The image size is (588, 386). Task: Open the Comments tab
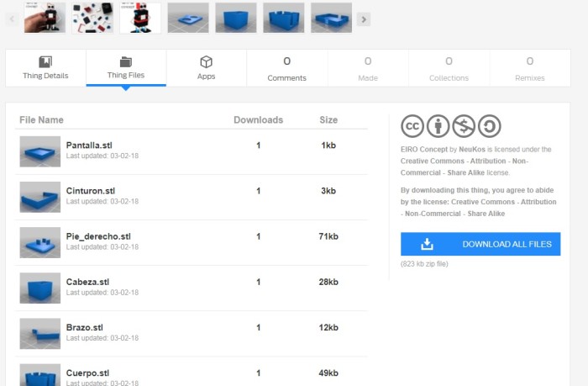(x=286, y=68)
